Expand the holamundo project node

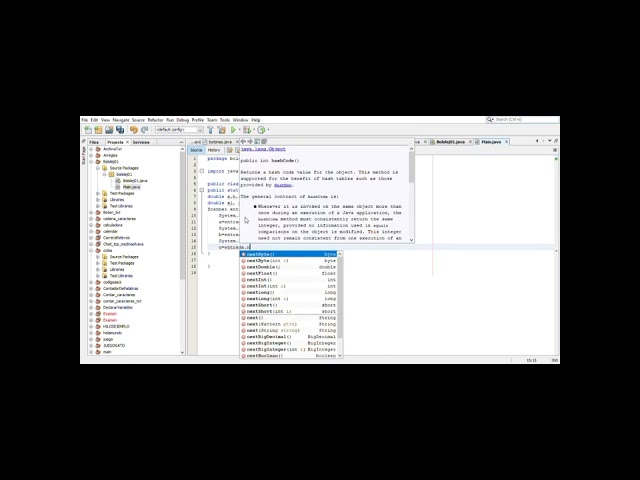91,333
